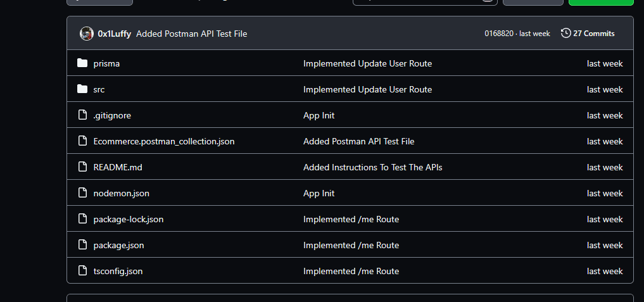Click the commit history clock icon
The image size is (644, 302).
click(565, 34)
